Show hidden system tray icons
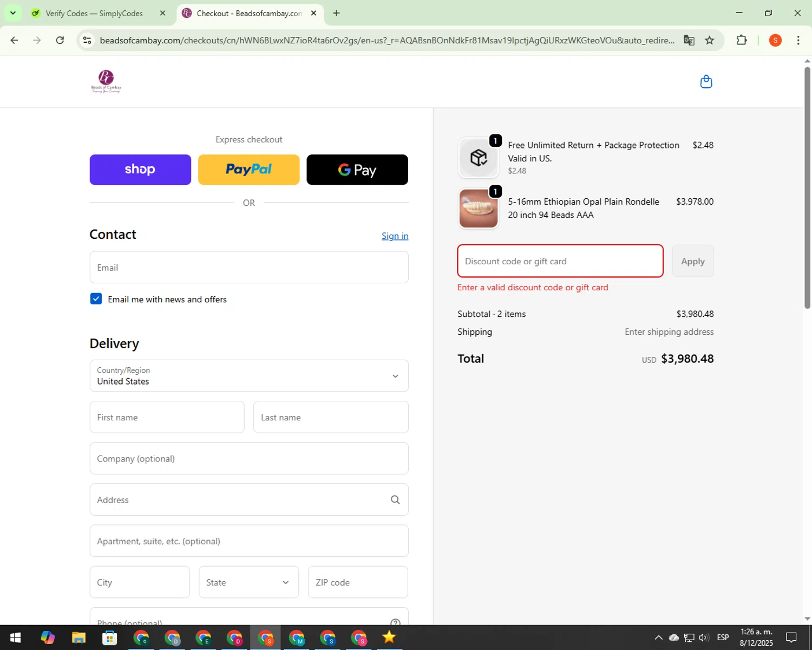The width and height of the screenshot is (812, 650). pos(658,638)
